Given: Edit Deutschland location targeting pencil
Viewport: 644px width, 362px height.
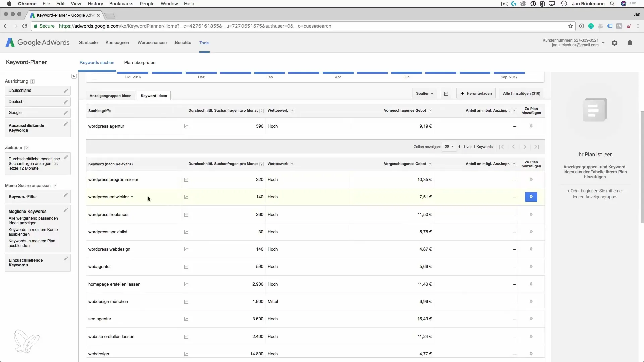Looking at the screenshot, I should pyautogui.click(x=66, y=90).
